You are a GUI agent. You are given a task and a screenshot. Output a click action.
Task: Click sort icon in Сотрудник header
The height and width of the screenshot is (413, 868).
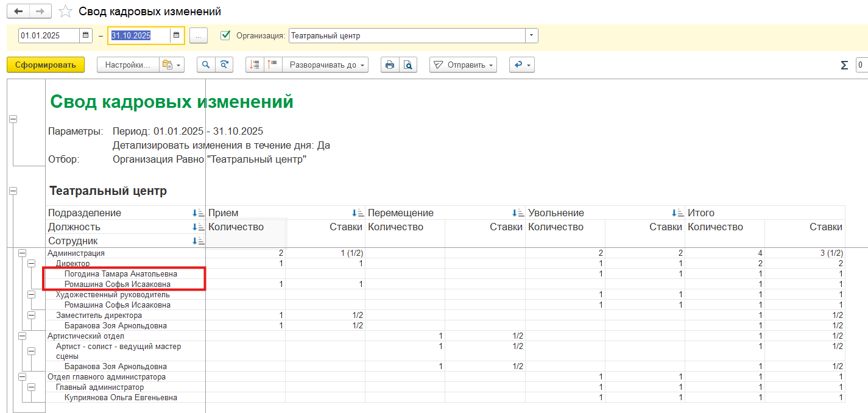(198, 241)
